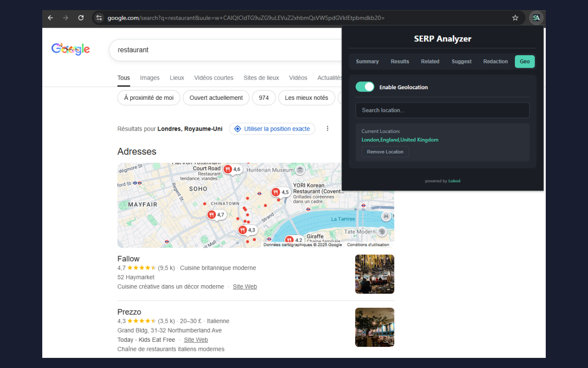Click the Tate Modern marker icon
This screenshot has height=368, width=588.
[x=381, y=232]
